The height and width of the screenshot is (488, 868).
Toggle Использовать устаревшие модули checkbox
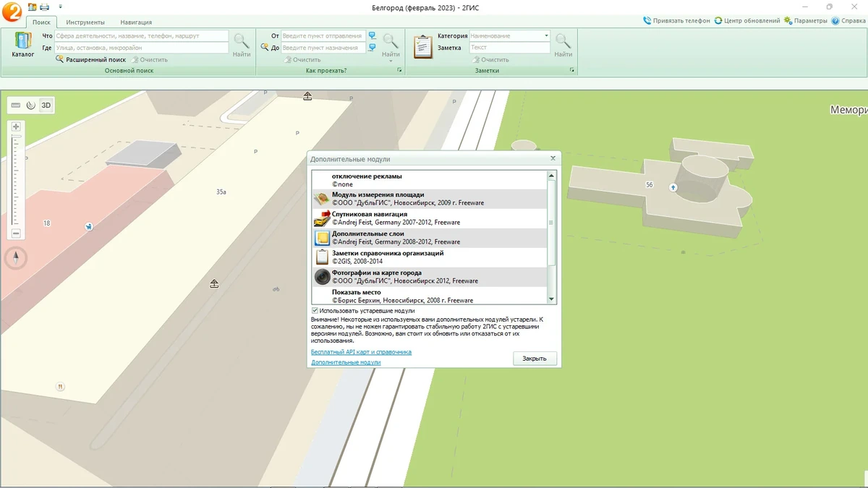pyautogui.click(x=315, y=310)
